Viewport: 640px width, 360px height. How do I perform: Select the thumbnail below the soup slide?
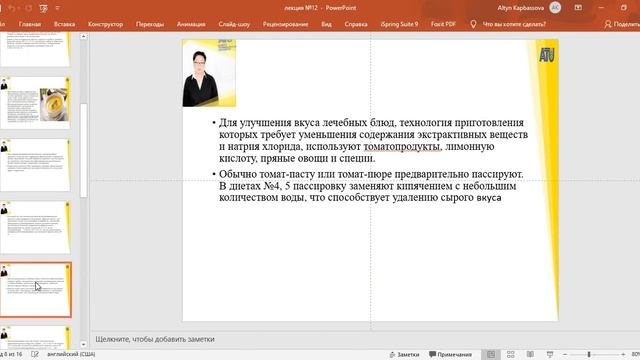35,165
